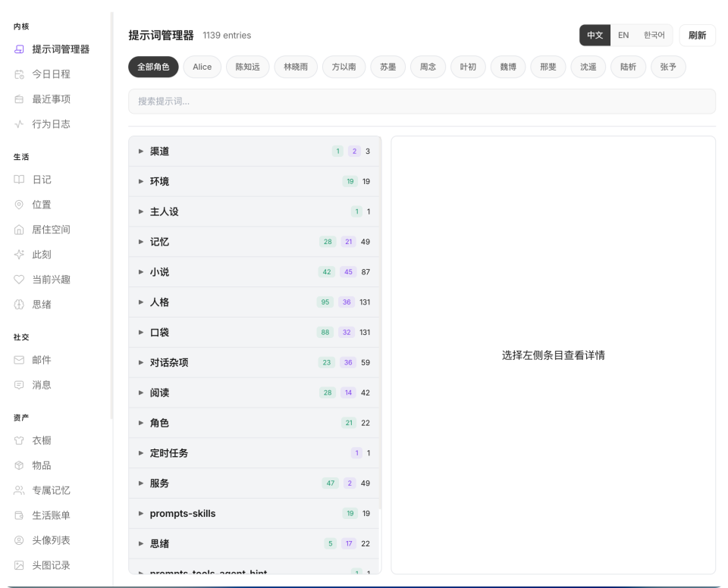The height and width of the screenshot is (588, 728).
Task: Filter by the 林晓雨 character chip
Action: 296,67
